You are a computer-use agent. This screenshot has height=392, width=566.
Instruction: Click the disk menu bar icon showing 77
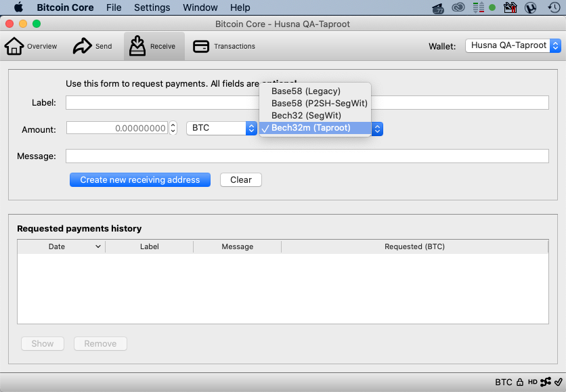click(438, 8)
